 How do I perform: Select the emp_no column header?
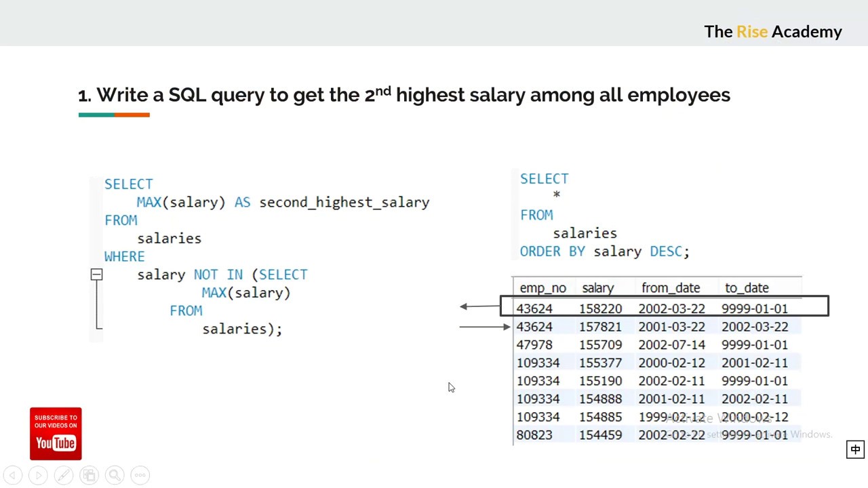(542, 288)
